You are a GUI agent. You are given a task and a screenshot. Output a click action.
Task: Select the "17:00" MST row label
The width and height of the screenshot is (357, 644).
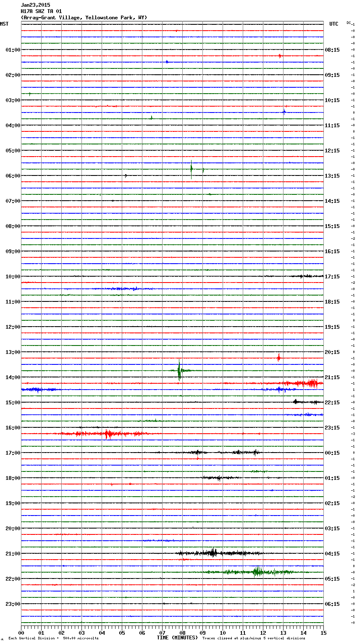click(13, 453)
